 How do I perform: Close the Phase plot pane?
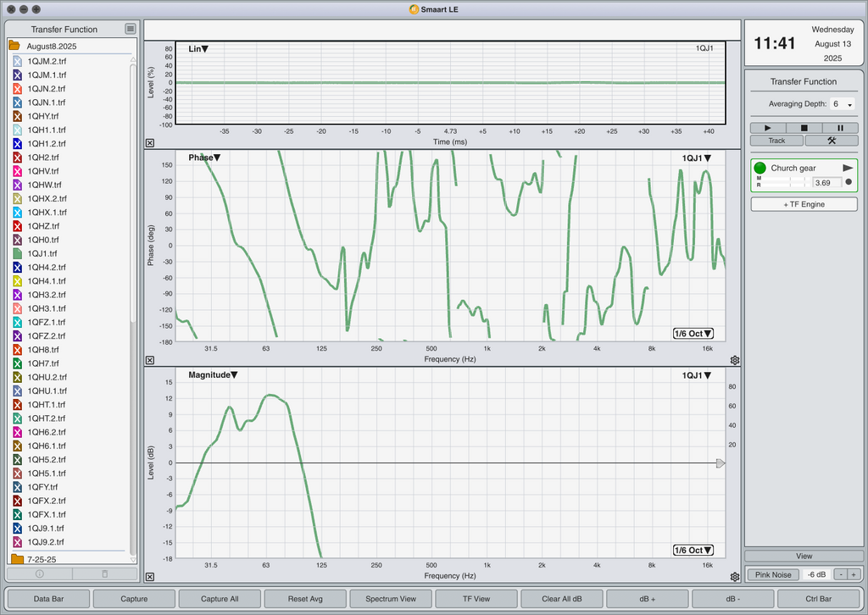tap(150, 360)
